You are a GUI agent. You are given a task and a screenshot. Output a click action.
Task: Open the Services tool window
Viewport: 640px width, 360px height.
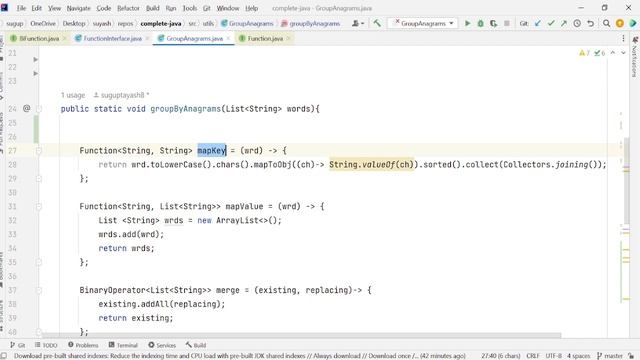click(x=162, y=345)
